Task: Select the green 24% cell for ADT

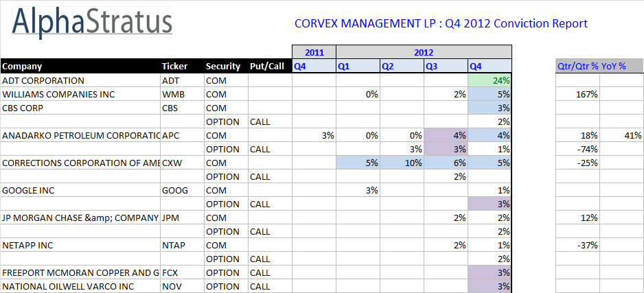Action: pos(490,80)
